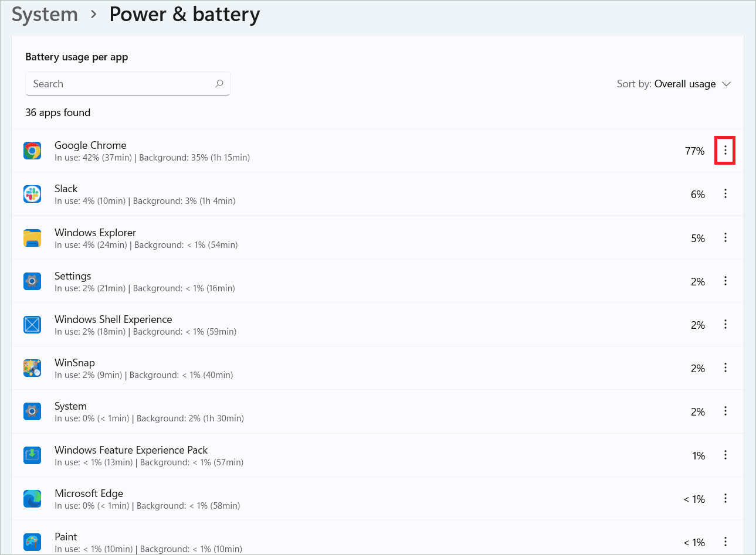Click Slack's 'In use: 4% (10min)' details
The width and height of the screenshot is (756, 555).
[90, 201]
